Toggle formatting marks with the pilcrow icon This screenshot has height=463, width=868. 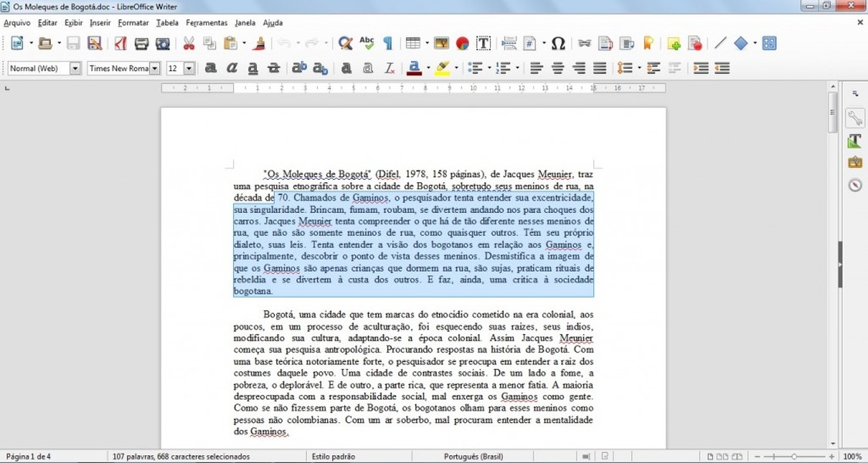click(388, 44)
